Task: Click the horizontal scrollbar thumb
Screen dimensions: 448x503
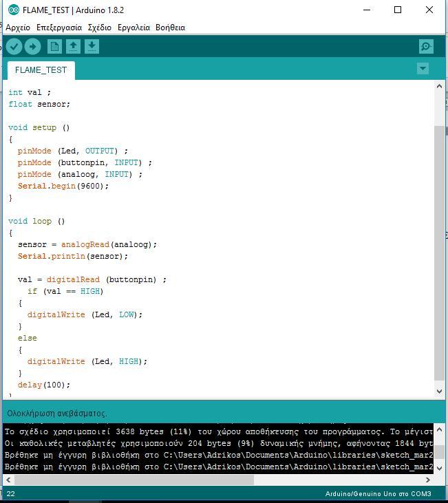Action: tap(134, 480)
